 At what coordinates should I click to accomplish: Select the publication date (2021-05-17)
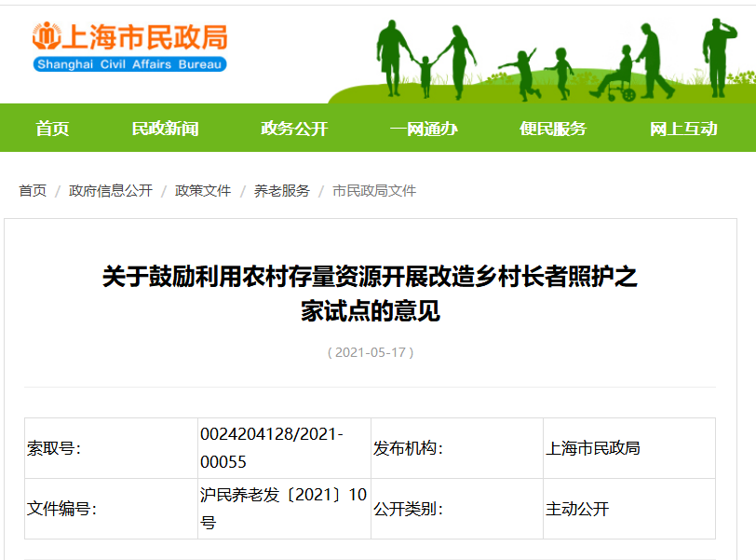[x=371, y=352]
